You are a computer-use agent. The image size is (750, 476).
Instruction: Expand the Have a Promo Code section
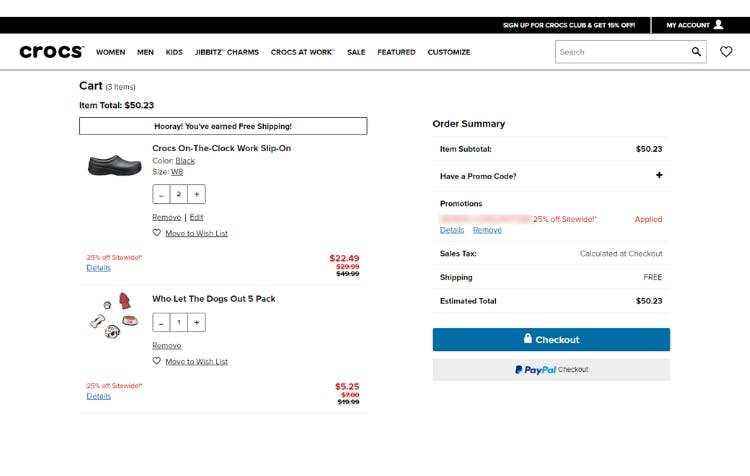pyautogui.click(x=659, y=175)
